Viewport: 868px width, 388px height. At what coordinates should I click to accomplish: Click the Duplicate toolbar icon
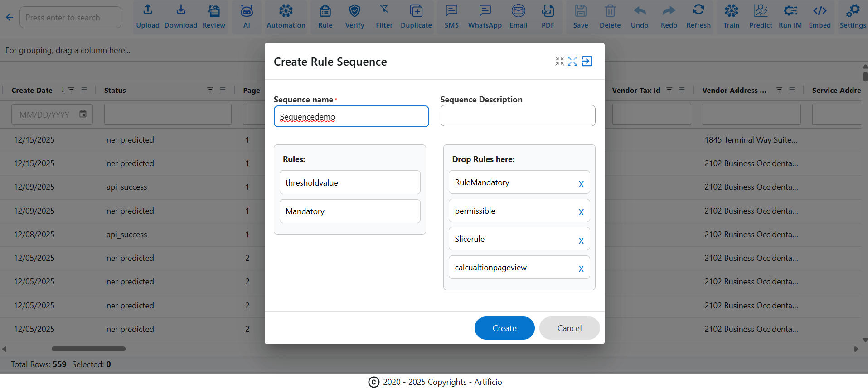pyautogui.click(x=416, y=10)
